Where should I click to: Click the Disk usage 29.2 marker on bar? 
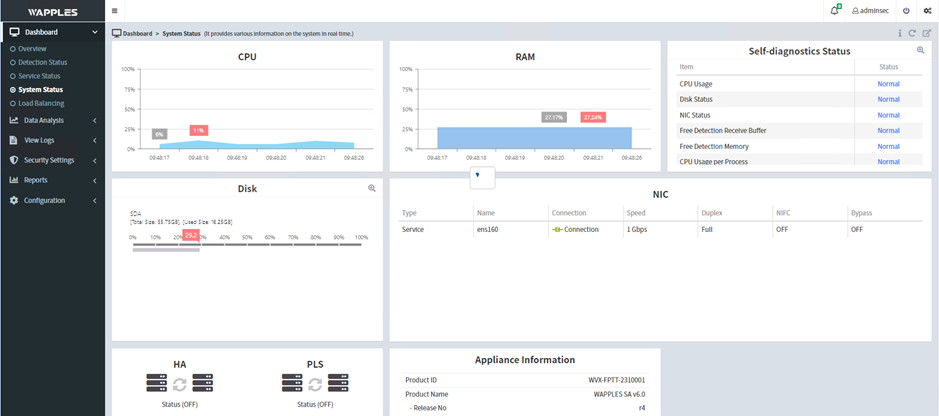point(191,235)
